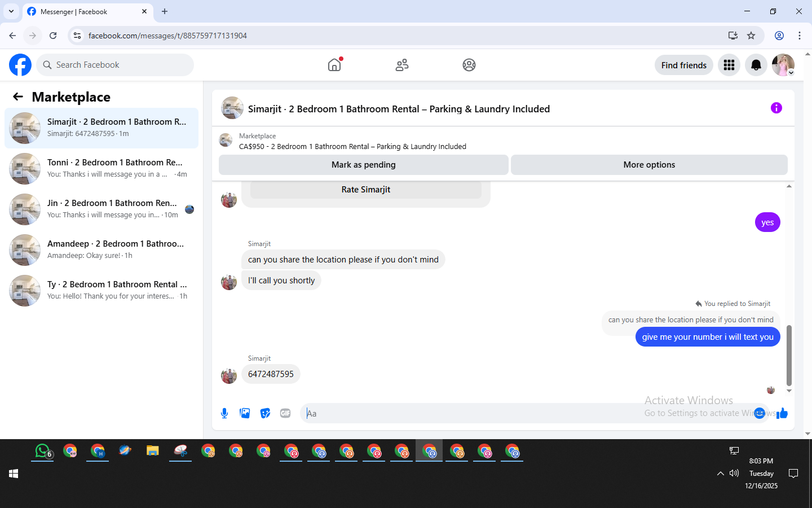Reload the page in the browser
This screenshot has width=812, height=508.
53,36
